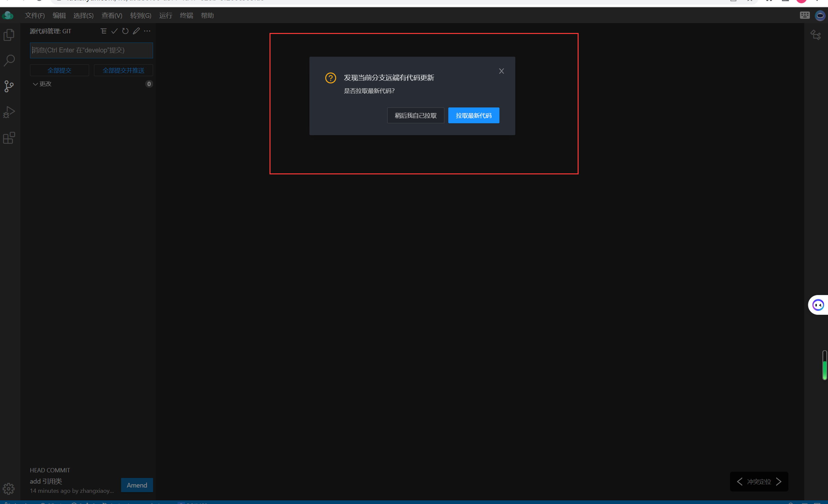Image resolution: width=828 pixels, height=504 pixels.
Task: Open the more actions ellipsis in Git panel
Action: click(147, 31)
